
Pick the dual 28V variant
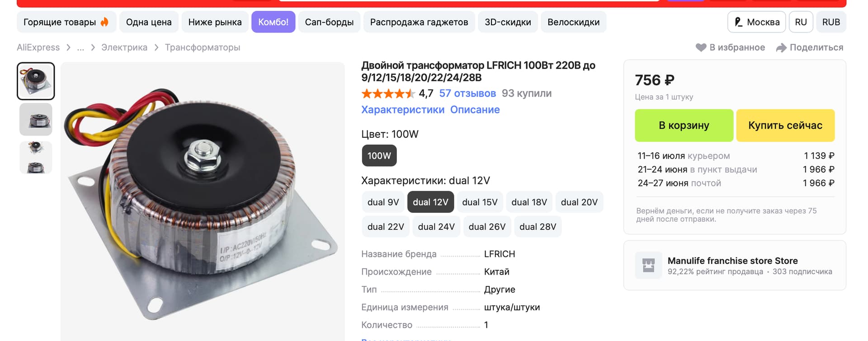[538, 227]
